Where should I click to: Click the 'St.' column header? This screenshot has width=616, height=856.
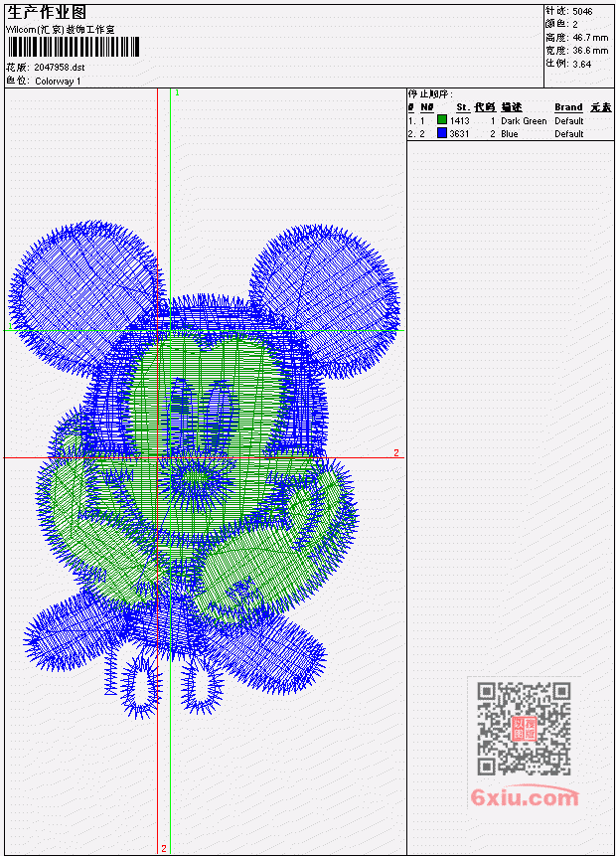pos(463,107)
